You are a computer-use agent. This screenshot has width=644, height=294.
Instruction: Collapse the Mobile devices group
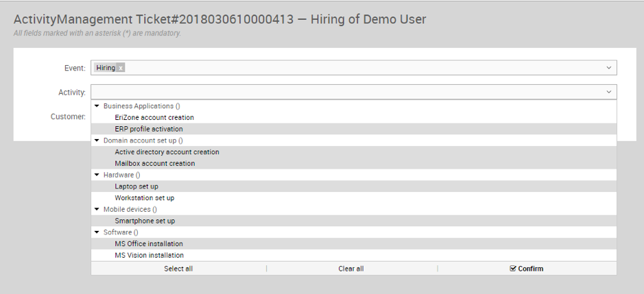point(97,210)
